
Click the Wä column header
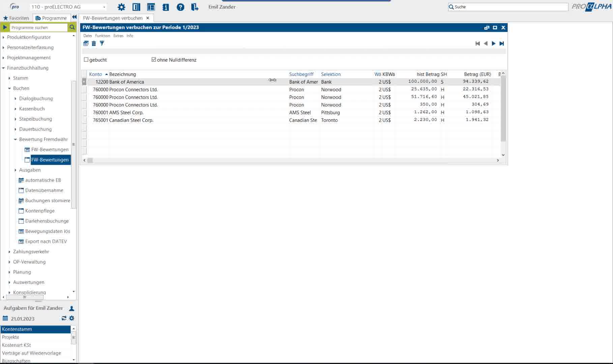(378, 74)
